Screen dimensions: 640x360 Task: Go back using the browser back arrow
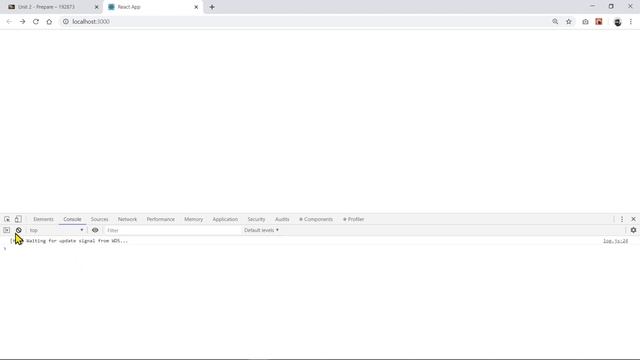(9, 22)
